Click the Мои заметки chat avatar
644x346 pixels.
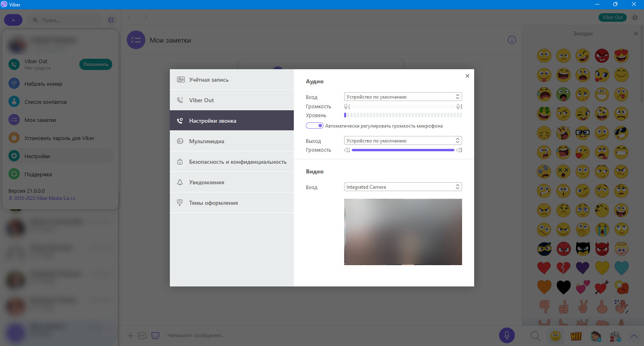136,40
